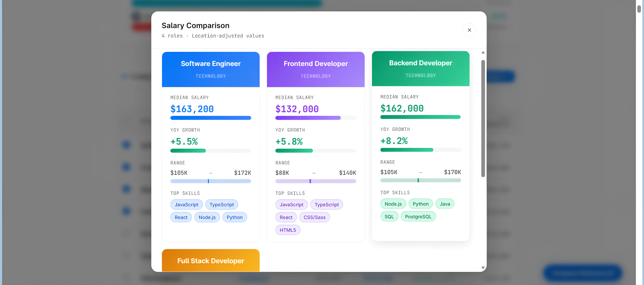Select the Backend Developer card header

point(420,69)
